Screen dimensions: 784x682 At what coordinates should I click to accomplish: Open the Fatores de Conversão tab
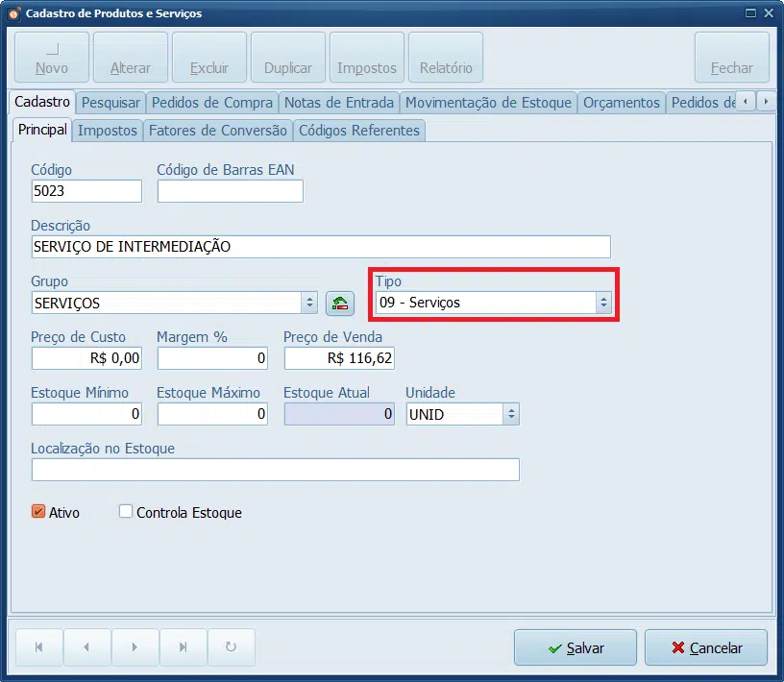coord(218,131)
